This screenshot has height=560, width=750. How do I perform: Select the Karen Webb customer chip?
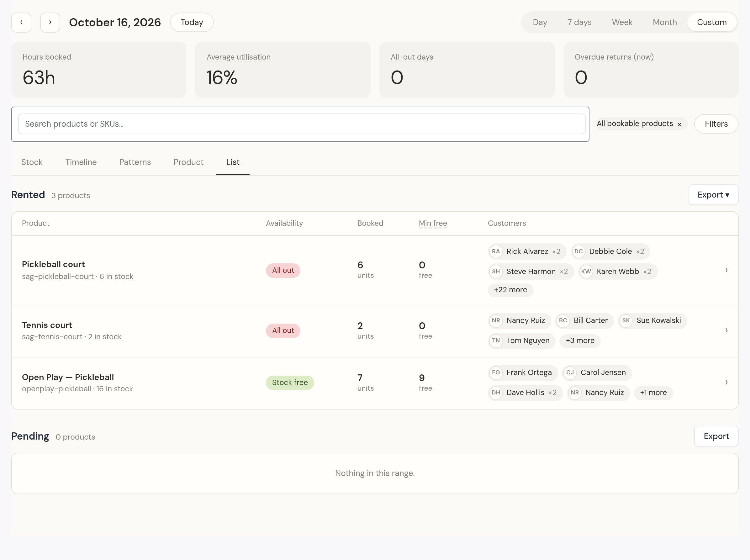pos(617,272)
